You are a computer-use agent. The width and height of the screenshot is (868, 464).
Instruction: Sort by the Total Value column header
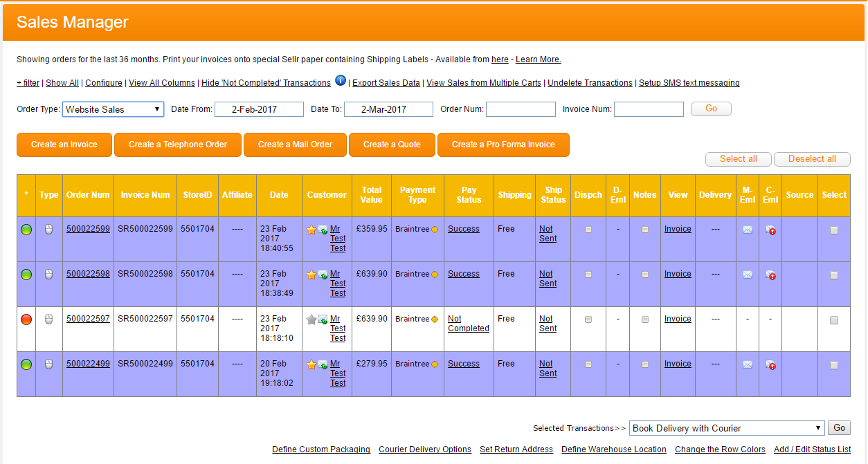point(372,195)
